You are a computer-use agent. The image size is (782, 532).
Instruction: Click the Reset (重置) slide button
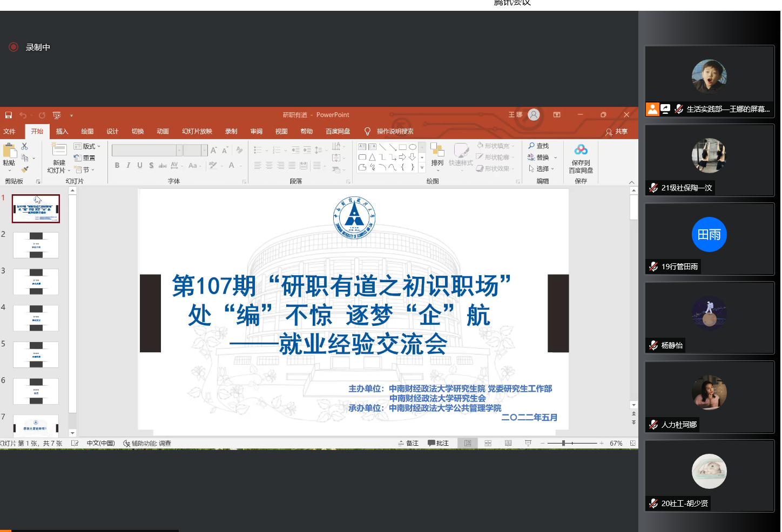[x=85, y=158]
